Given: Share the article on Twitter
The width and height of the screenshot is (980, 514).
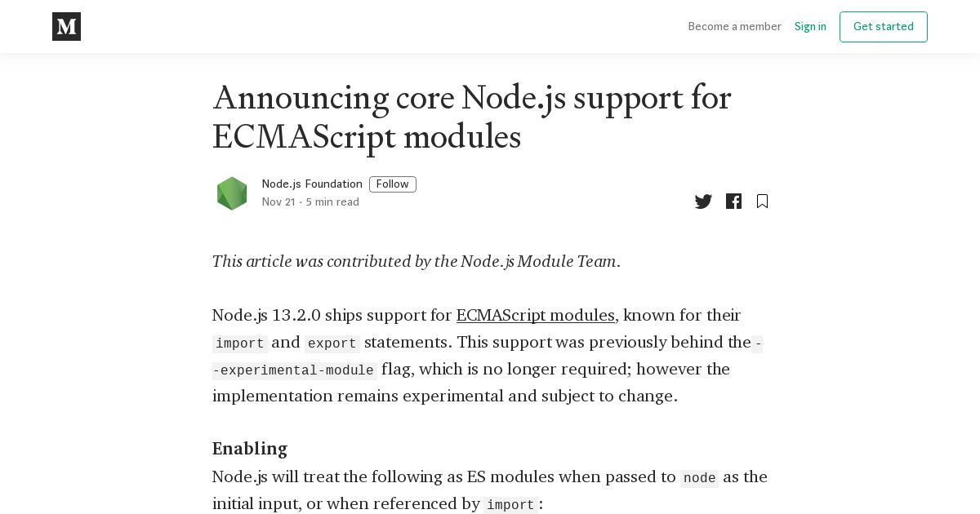Looking at the screenshot, I should coord(703,202).
